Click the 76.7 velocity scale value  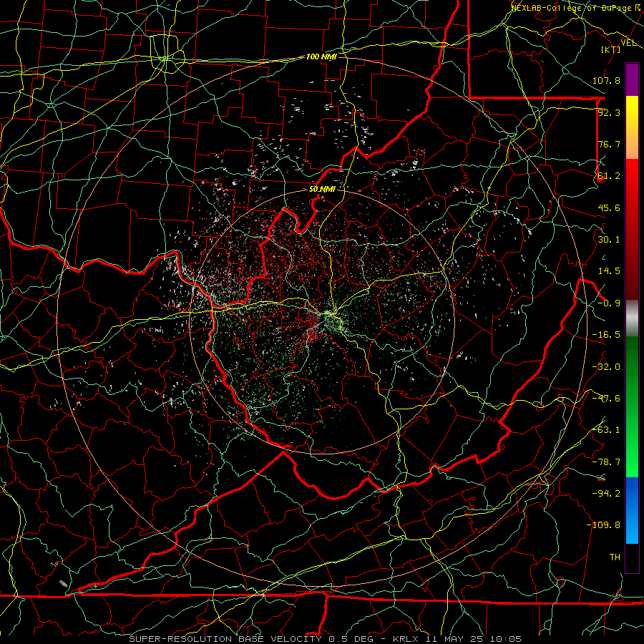(x=609, y=144)
